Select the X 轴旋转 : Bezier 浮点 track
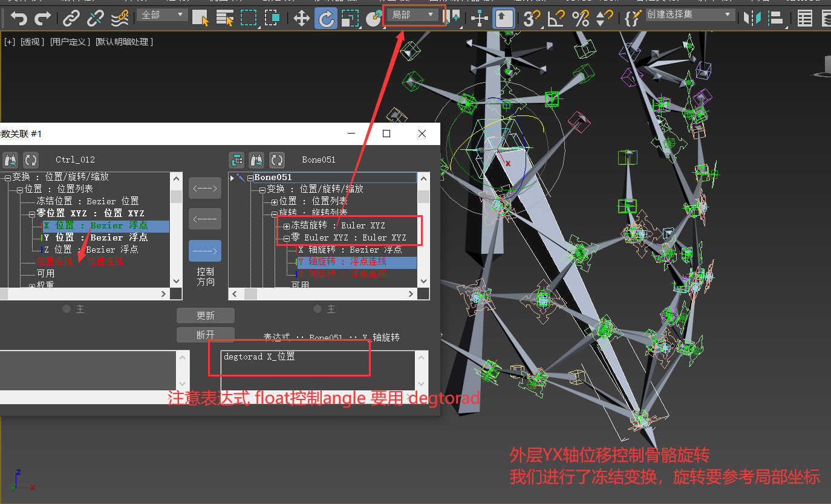The height and width of the screenshot is (504, 831). click(350, 250)
